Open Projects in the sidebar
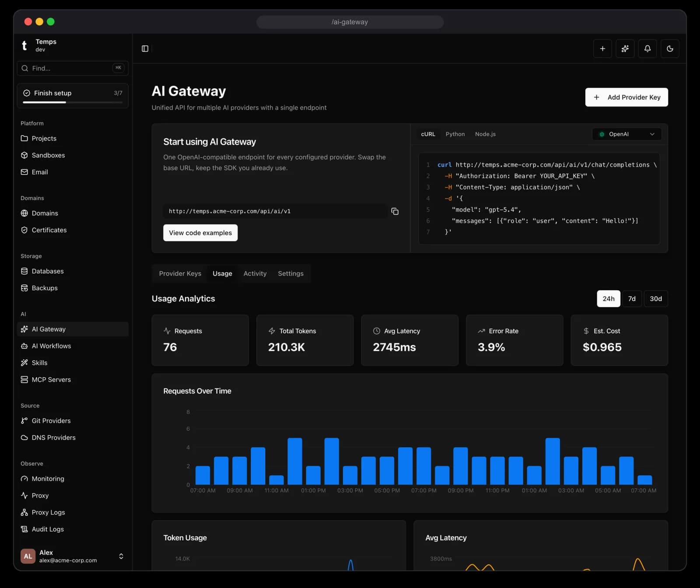Image resolution: width=700 pixels, height=588 pixels. (73, 138)
